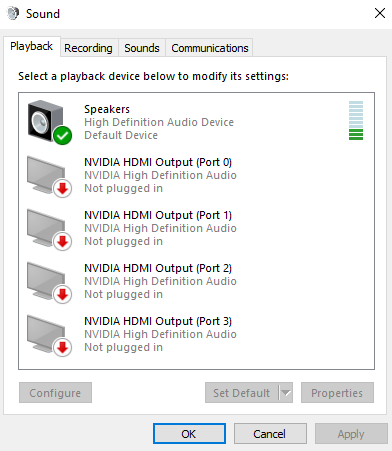
Task: Open device Properties button
Action: click(337, 393)
